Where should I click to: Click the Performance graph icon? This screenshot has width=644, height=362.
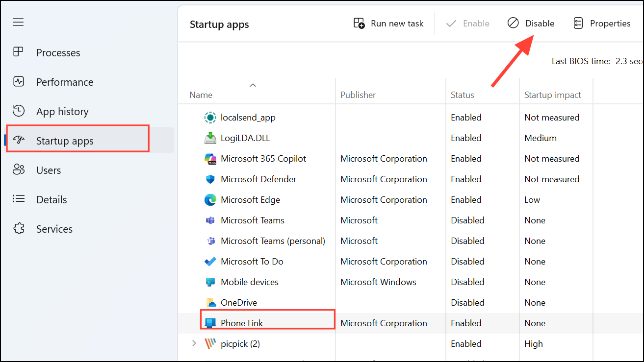coord(18,82)
